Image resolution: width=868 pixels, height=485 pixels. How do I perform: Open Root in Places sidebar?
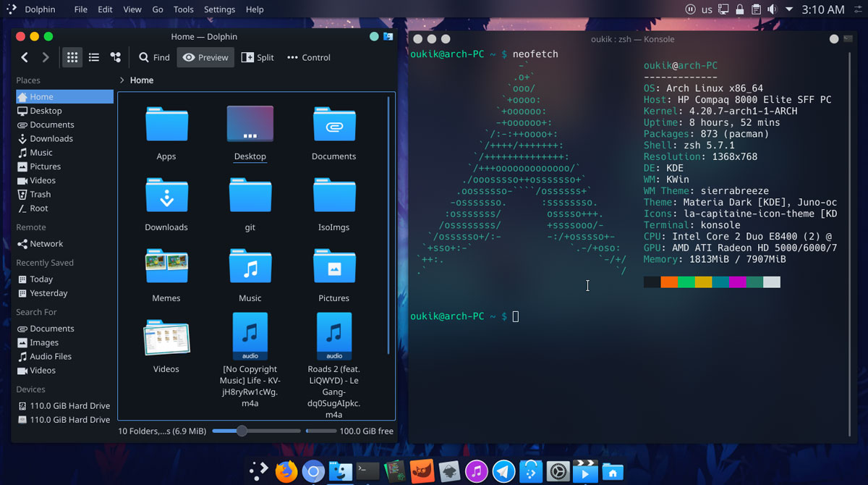coord(64,208)
